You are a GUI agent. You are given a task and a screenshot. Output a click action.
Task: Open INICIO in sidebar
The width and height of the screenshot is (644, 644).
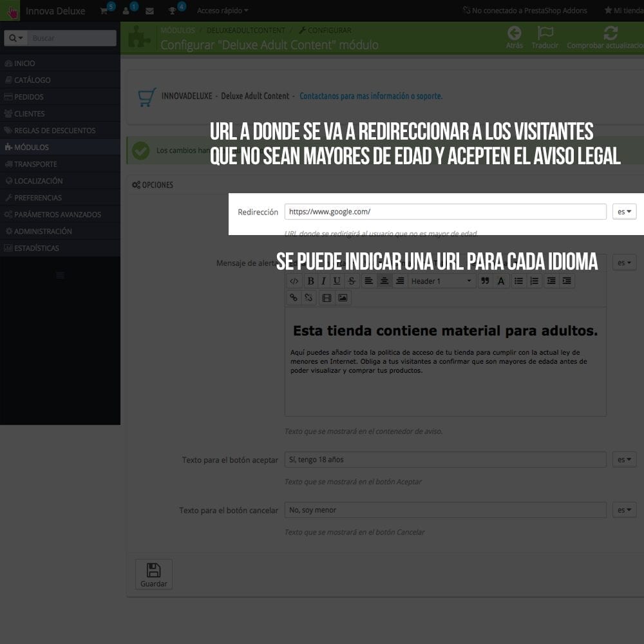(x=60, y=63)
